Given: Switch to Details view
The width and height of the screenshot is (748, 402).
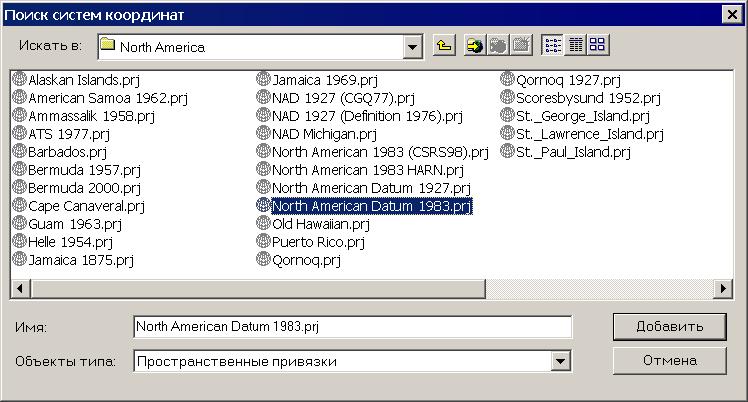Looking at the screenshot, I should (x=575, y=46).
